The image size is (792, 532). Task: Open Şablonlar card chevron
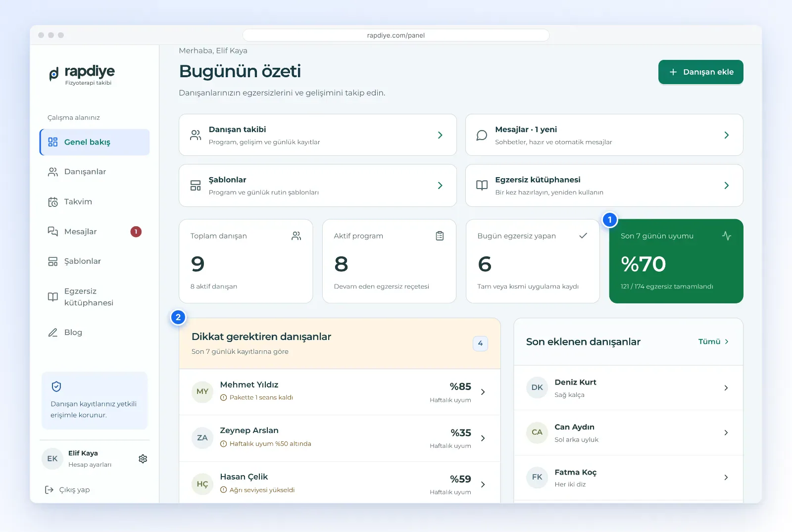click(440, 186)
